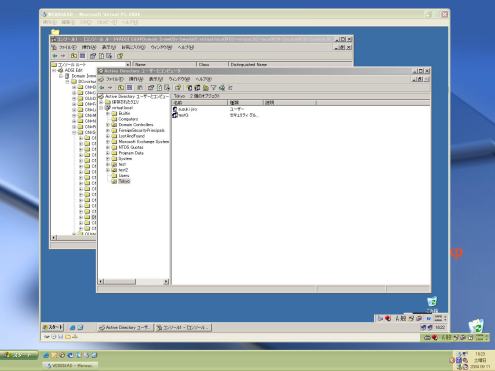Select the suzuki jiro user icon
Viewport: 495px width, 371px height.
click(175, 109)
